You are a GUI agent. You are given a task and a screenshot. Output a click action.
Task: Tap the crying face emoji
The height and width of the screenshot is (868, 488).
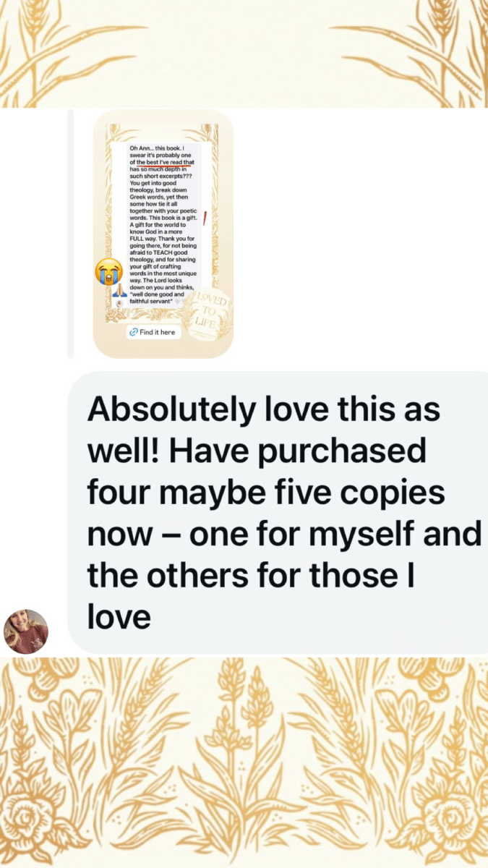[108, 271]
